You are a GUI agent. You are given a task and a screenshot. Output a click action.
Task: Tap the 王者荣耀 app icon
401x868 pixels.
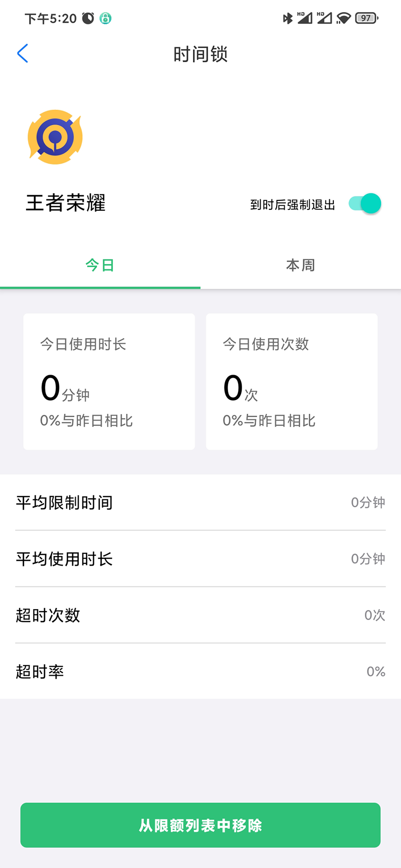pos(55,137)
